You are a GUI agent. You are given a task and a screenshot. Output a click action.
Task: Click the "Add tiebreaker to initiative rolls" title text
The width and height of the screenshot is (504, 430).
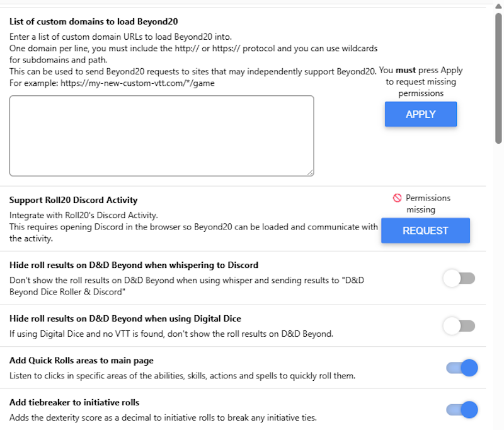(74, 402)
